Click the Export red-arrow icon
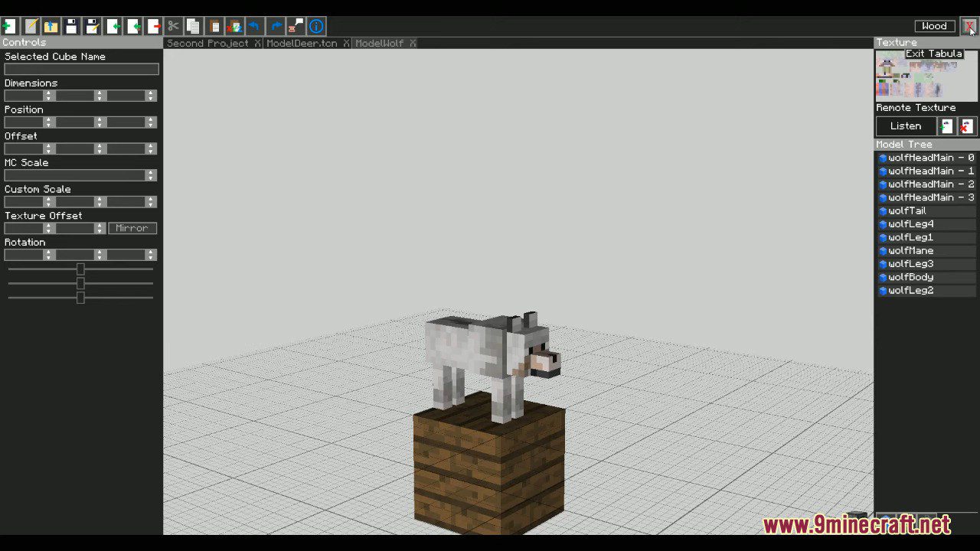 (153, 26)
